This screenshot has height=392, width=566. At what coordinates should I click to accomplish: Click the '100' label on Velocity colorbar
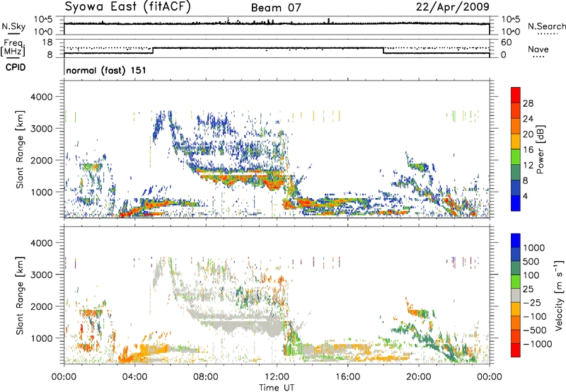tap(531, 275)
